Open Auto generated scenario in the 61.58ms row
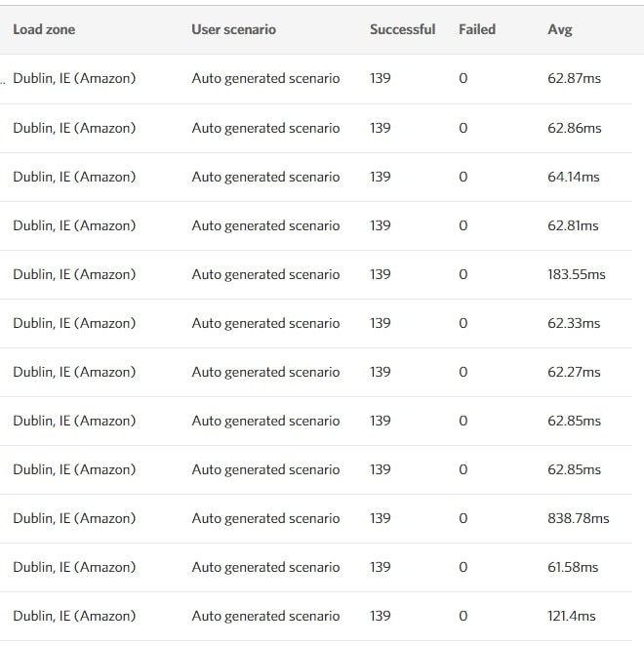This screenshot has width=644, height=646. point(265,567)
